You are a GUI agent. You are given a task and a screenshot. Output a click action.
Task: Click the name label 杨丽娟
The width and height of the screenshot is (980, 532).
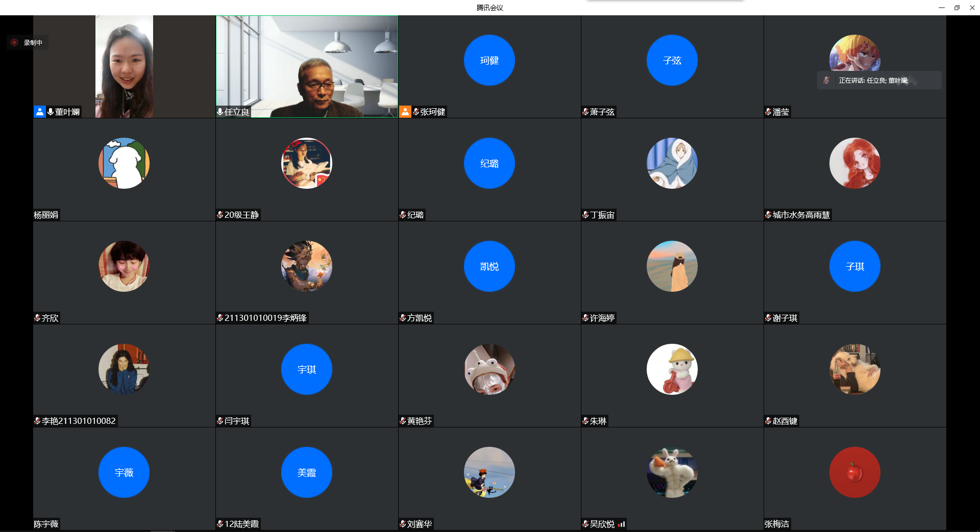tap(46, 215)
